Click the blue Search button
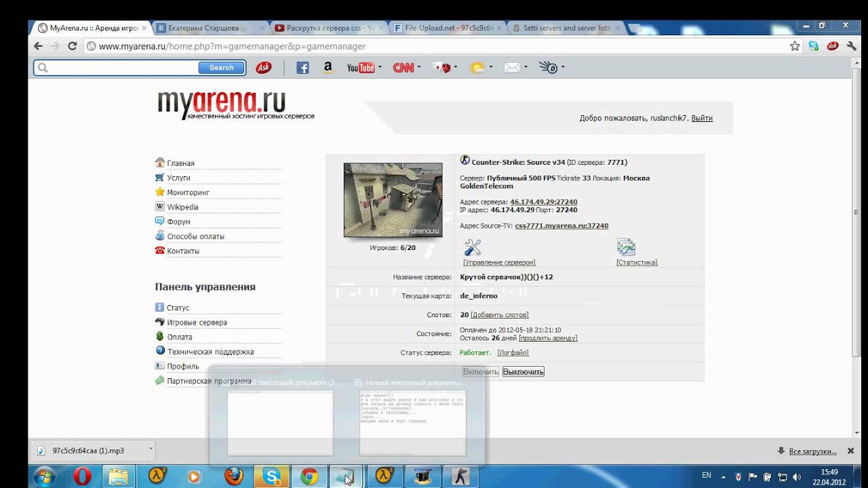868x488 pixels. pos(222,67)
